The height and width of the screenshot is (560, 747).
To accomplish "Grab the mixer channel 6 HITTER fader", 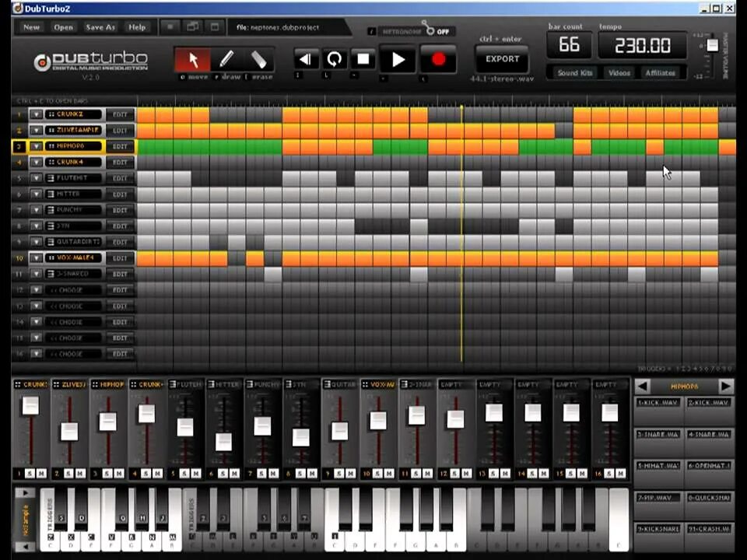I will tap(223, 442).
